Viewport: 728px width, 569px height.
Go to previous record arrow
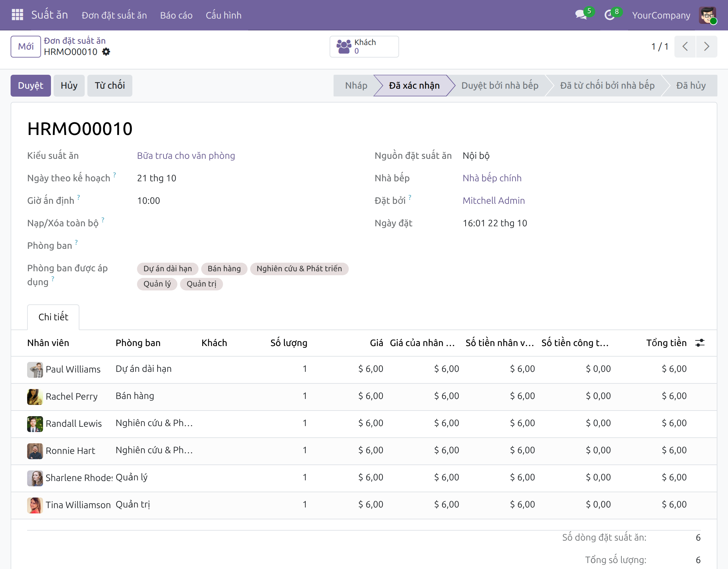click(x=685, y=46)
